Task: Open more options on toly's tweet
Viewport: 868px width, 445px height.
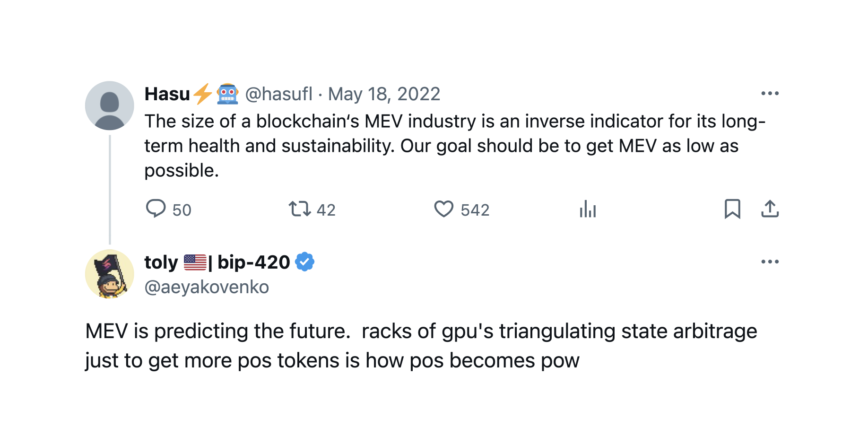Action: (x=770, y=262)
